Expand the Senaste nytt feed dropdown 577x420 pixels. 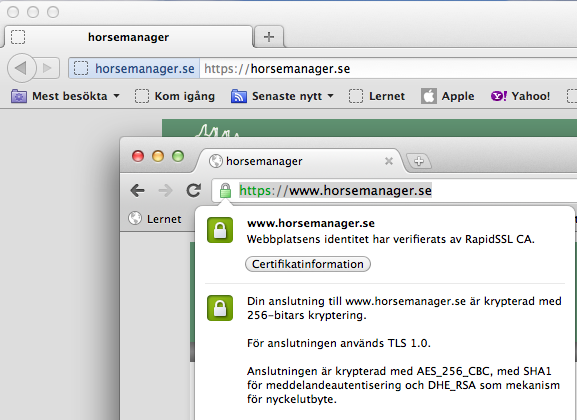282,96
